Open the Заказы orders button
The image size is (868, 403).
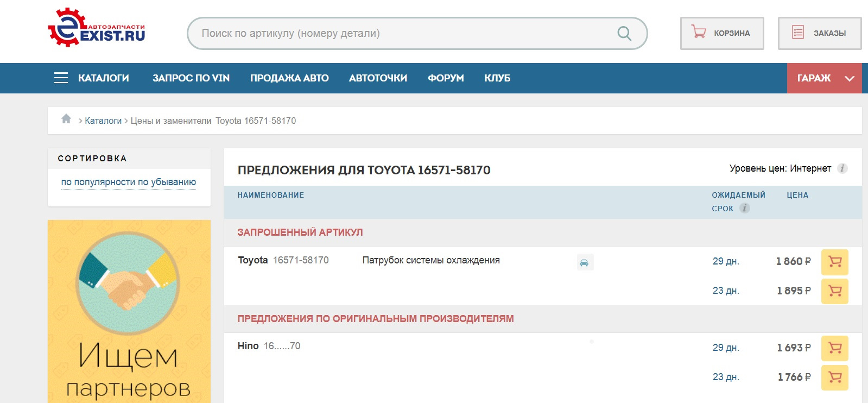820,33
